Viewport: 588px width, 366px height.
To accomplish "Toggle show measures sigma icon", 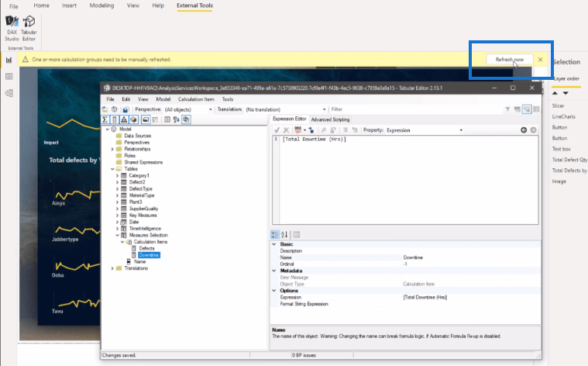I will point(105,119).
